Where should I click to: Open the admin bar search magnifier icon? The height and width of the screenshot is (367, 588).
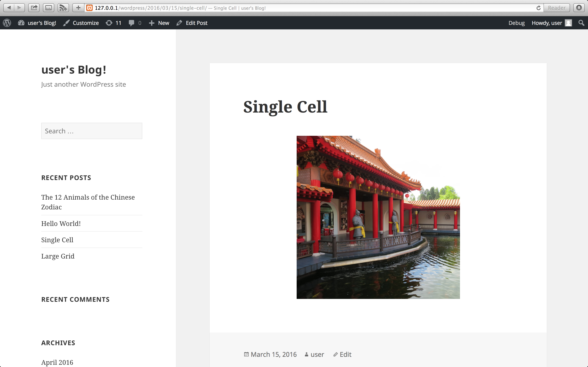click(581, 23)
